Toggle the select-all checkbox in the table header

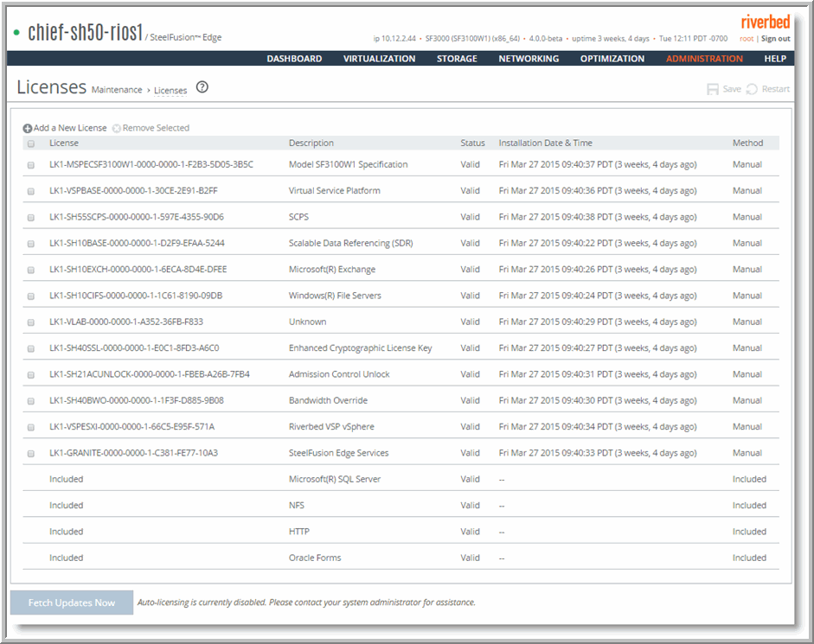click(x=31, y=143)
